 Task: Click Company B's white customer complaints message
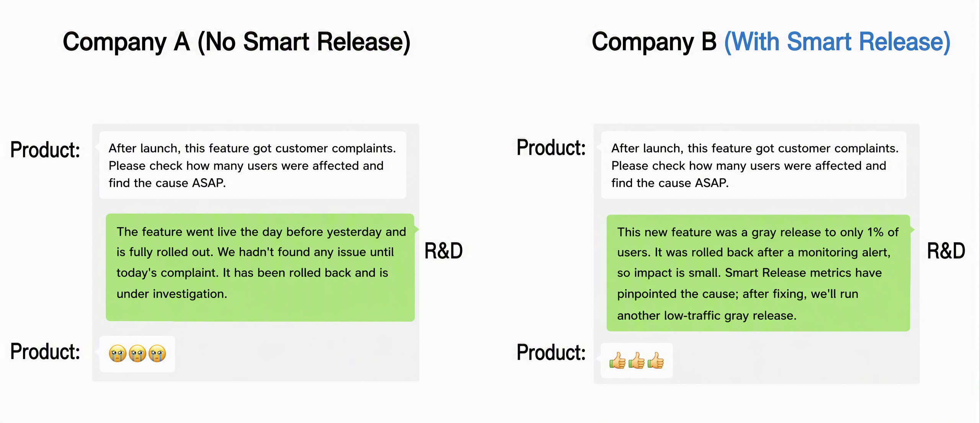pos(754,165)
